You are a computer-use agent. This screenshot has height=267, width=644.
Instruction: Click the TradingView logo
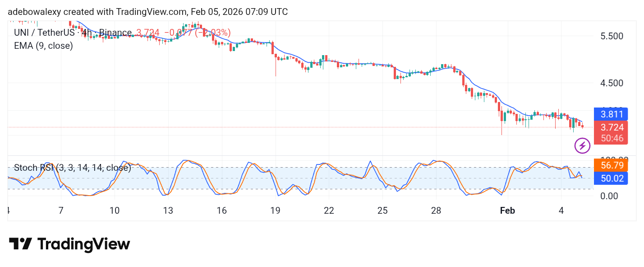click(69, 244)
